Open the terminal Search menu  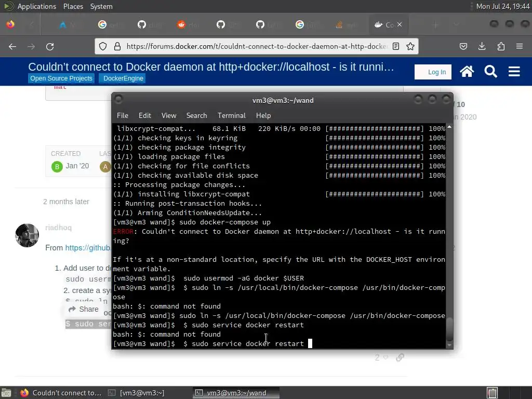(x=196, y=115)
